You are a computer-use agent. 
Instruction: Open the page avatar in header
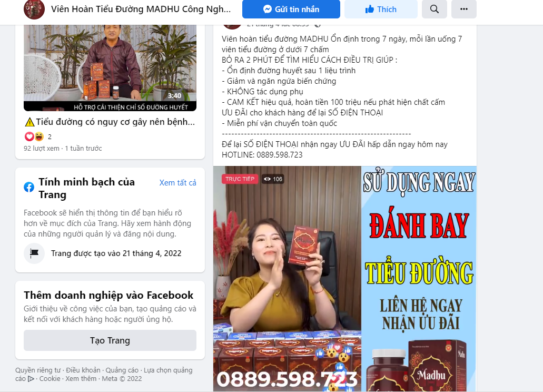[34, 9]
